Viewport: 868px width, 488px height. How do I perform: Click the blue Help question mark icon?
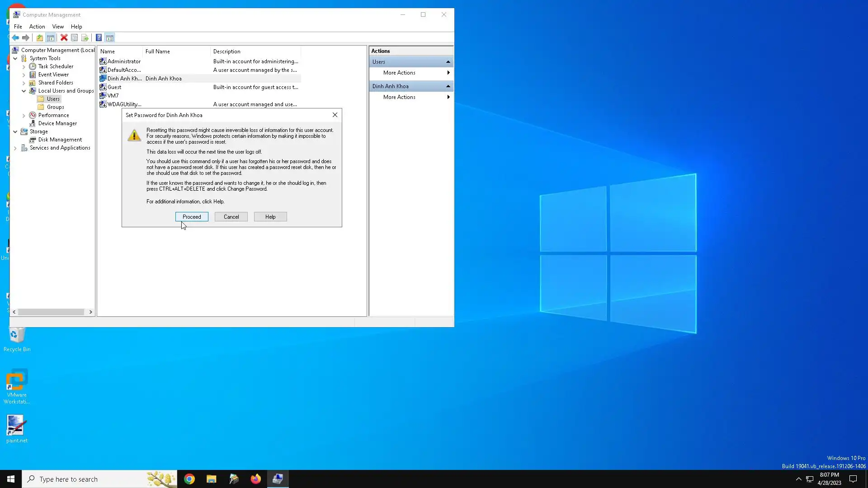pos(99,38)
